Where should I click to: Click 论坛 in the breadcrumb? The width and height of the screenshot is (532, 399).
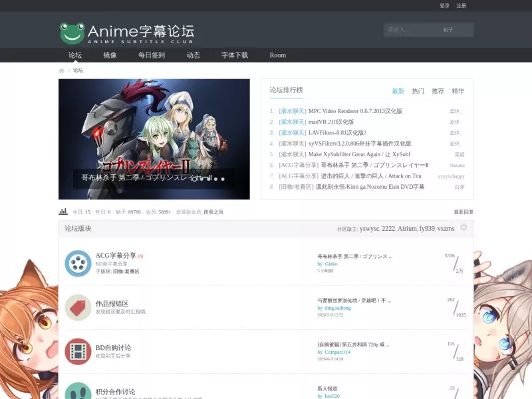point(78,70)
